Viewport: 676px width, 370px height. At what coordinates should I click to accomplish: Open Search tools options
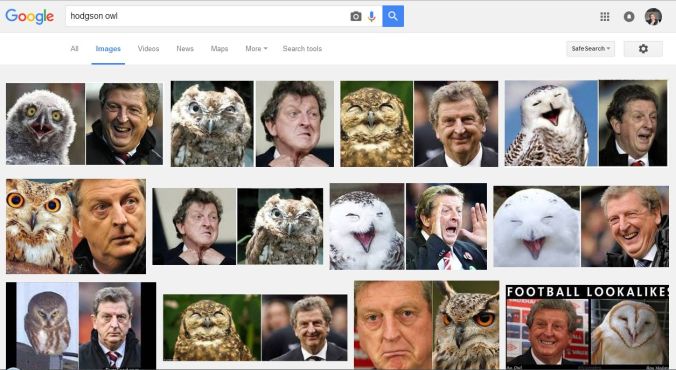302,49
